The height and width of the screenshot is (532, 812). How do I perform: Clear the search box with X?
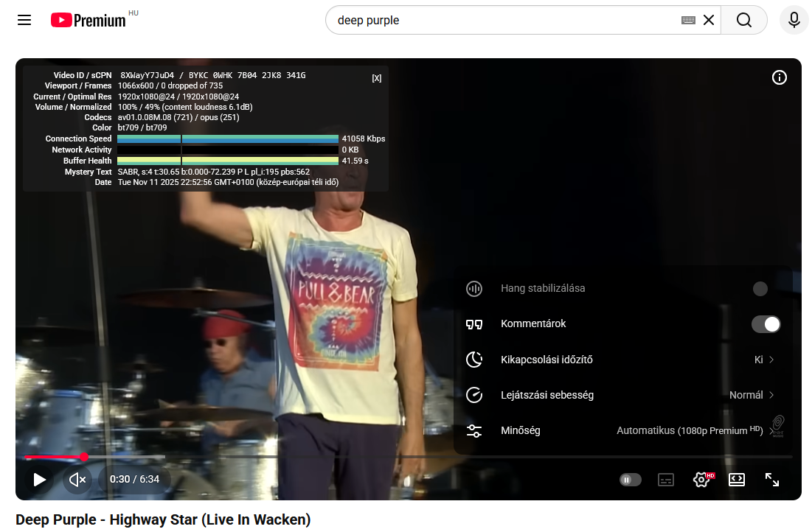(709, 20)
